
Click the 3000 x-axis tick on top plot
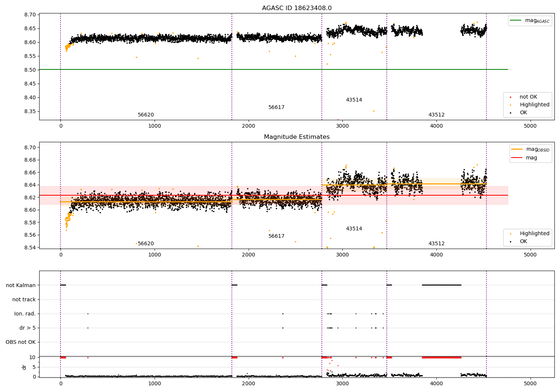tap(342, 126)
